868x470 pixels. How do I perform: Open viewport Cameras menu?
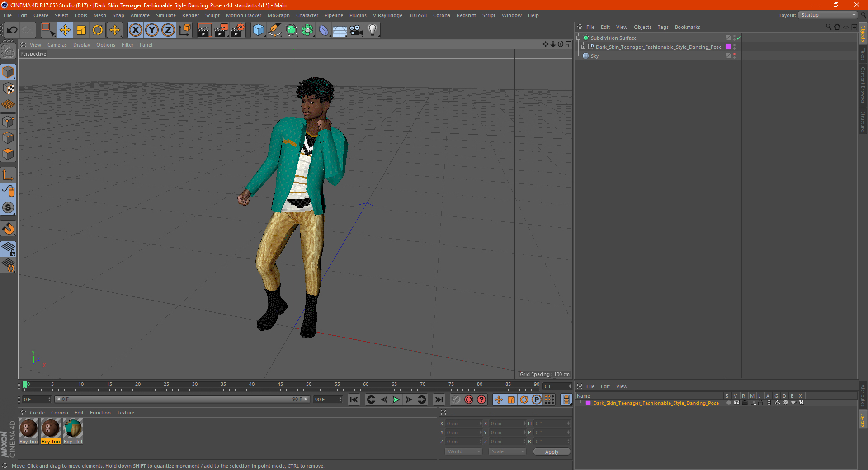(57, 45)
